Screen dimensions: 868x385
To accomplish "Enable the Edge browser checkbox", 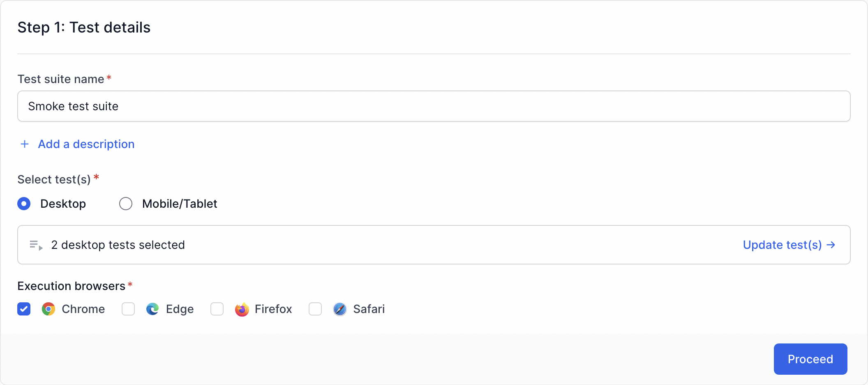I will tap(128, 309).
